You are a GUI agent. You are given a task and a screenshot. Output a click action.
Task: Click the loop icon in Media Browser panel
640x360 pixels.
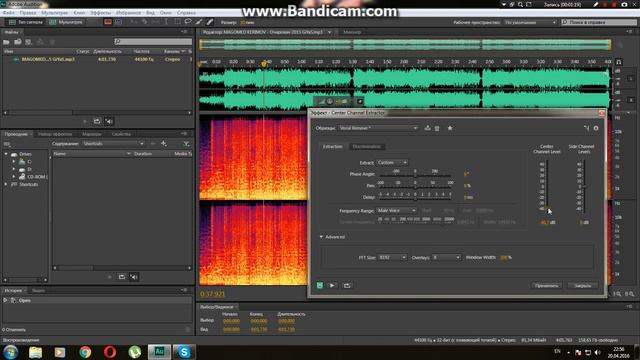[122, 277]
